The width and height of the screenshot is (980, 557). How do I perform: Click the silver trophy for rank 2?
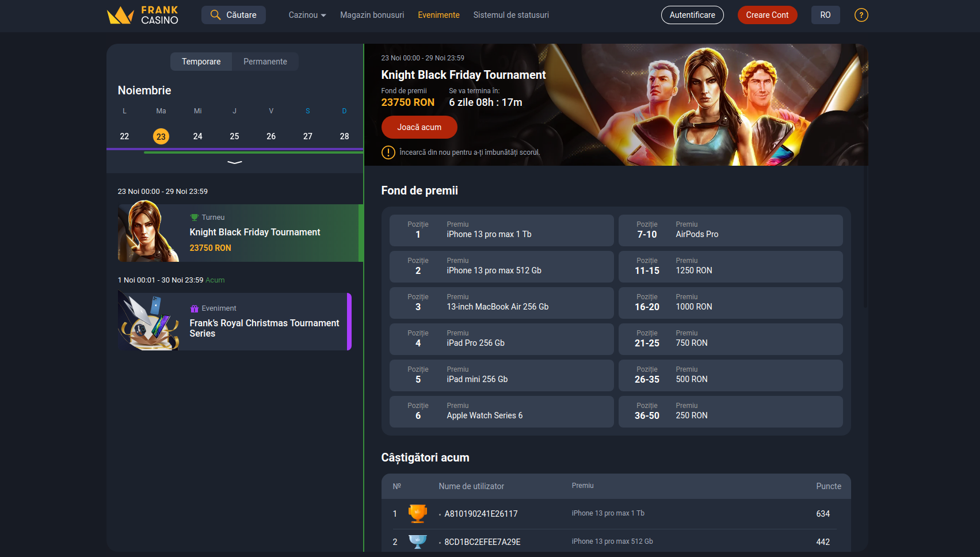417,541
